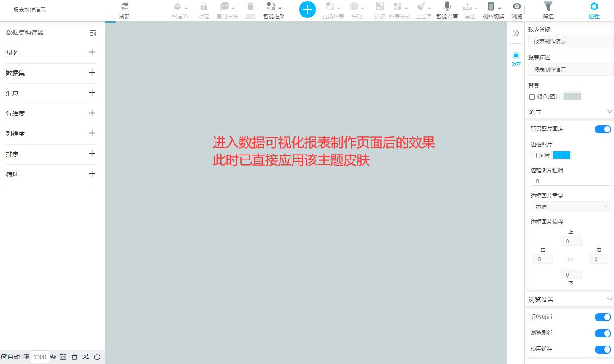614x364 pixels.
Task: Collapse the 浏览设置 browse settings section
Action: pos(609,299)
